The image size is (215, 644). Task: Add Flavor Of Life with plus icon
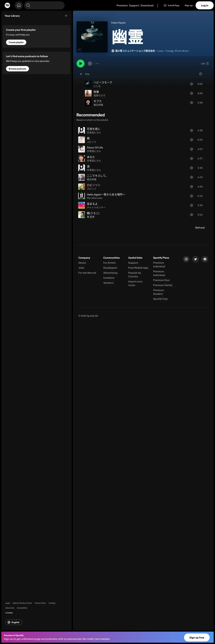pos(191,149)
